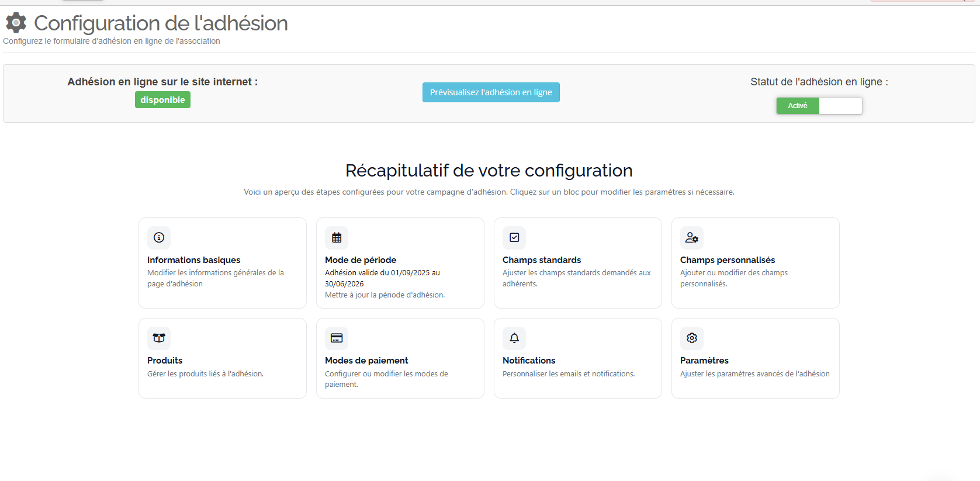
Task: Go to Modes de paiement heading
Action: point(366,361)
